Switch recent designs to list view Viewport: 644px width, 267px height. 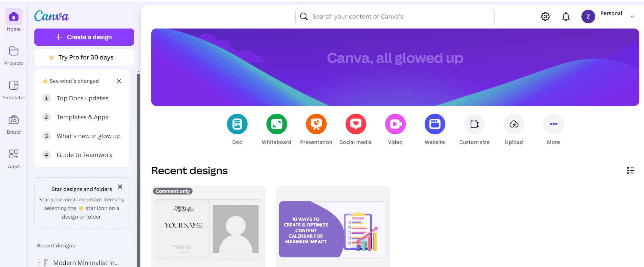point(631,170)
